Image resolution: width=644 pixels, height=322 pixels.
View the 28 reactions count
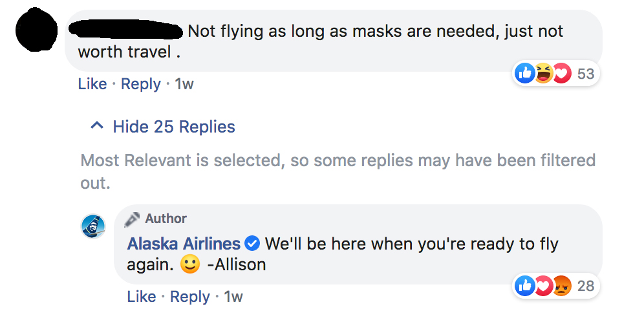click(x=586, y=286)
